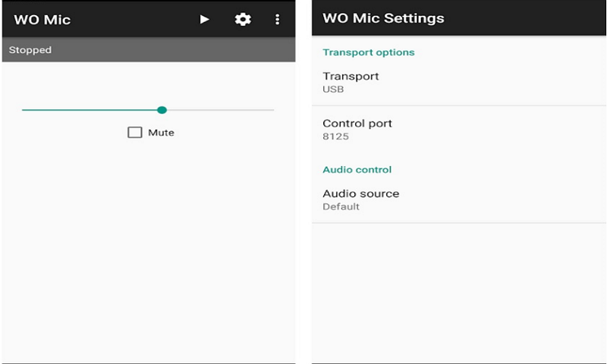607x364 pixels.
Task: Tick the Mute checkbox
Action: [x=135, y=132]
